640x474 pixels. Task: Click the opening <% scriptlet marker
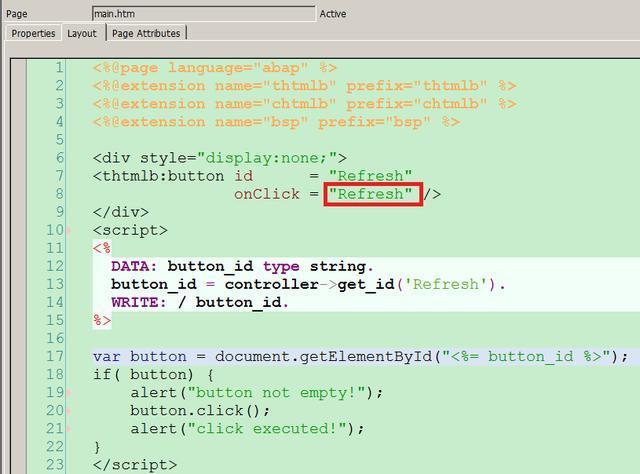102,248
